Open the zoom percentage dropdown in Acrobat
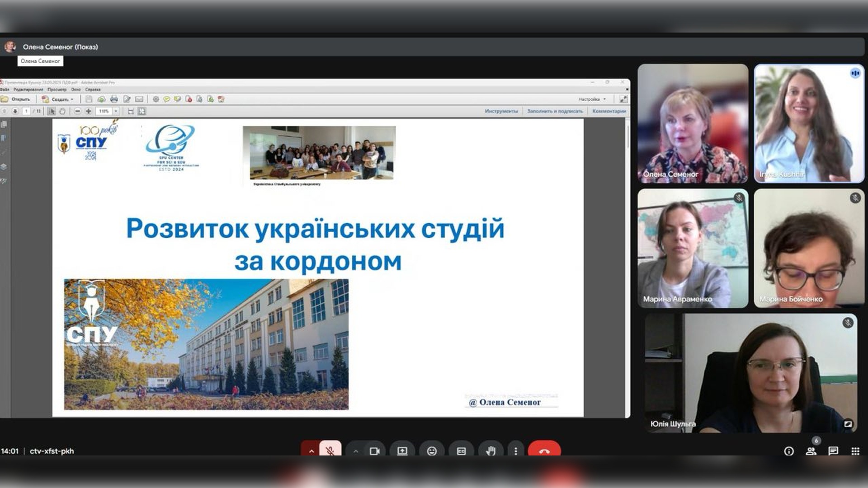868x488 pixels. [x=116, y=111]
